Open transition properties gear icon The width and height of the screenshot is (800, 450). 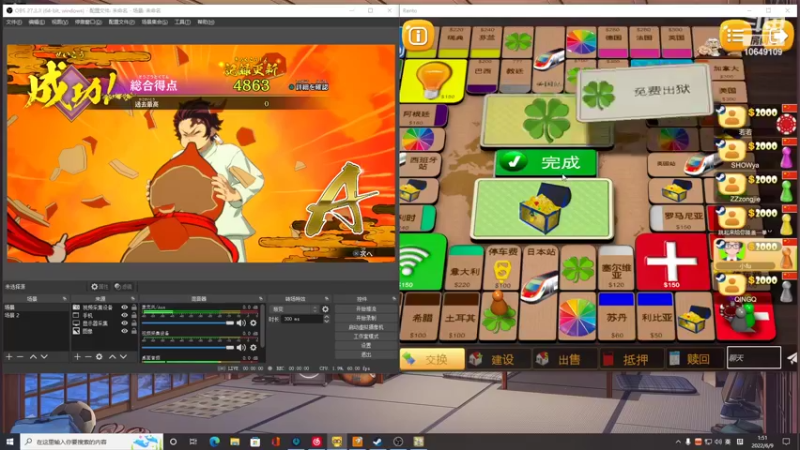click(326, 309)
